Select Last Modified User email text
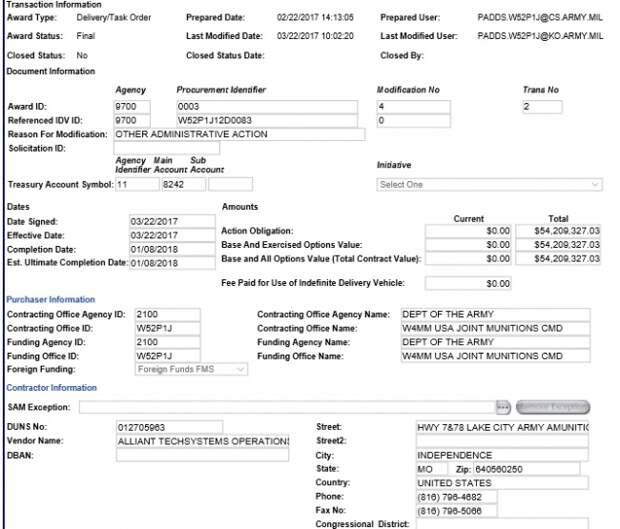Viewport: 620px width, 529px height. pos(540,36)
